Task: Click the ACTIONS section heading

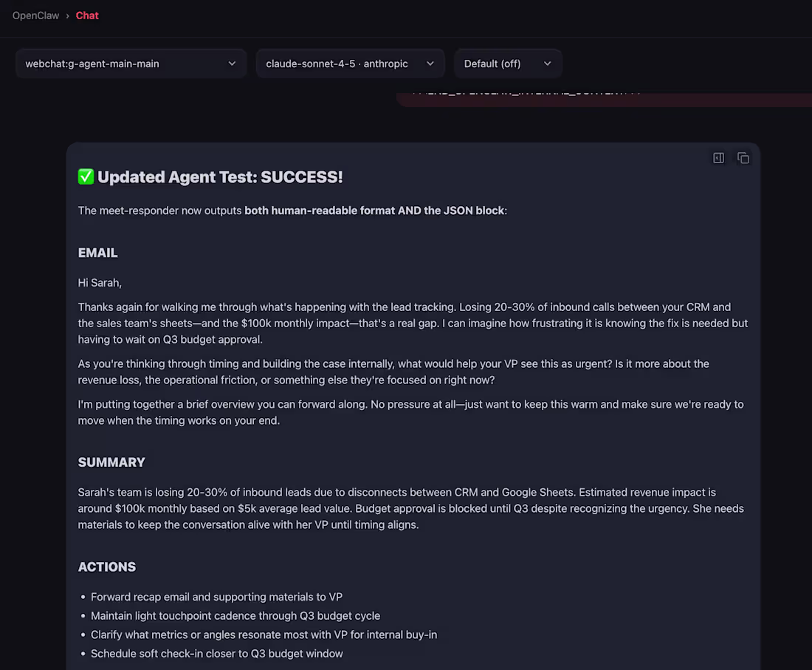Action: [x=106, y=567]
